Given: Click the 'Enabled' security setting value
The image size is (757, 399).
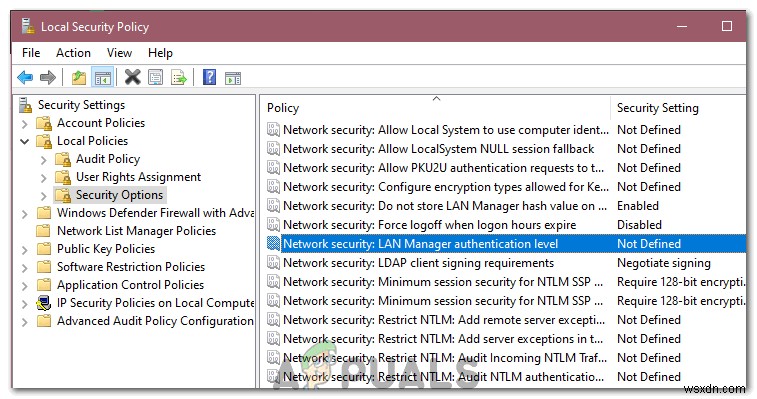Looking at the screenshot, I should tap(638, 206).
